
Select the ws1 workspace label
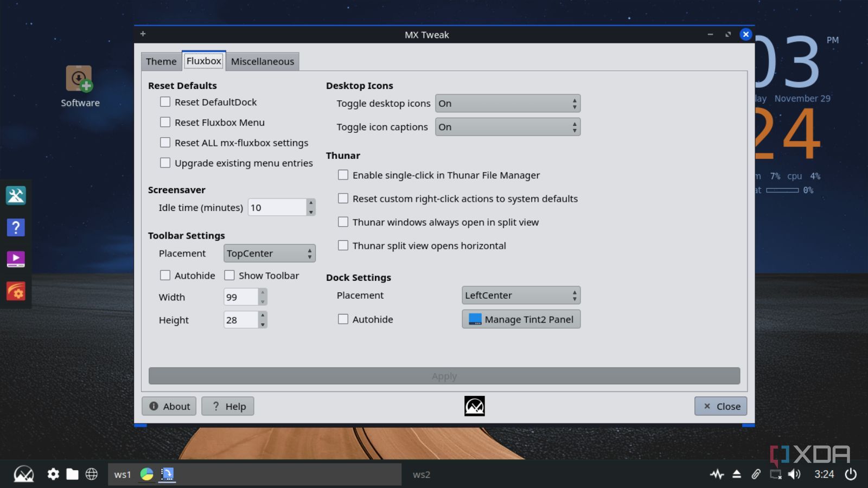(123, 474)
